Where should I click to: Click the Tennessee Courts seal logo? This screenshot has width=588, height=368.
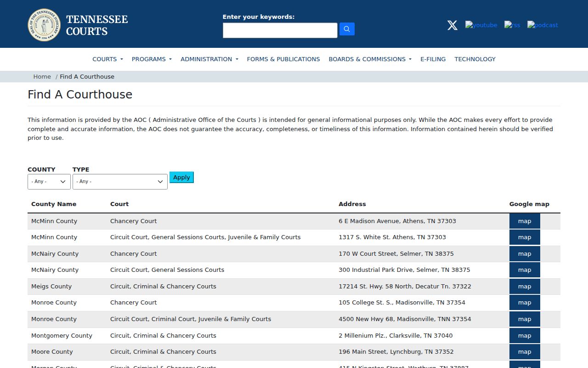pos(44,25)
